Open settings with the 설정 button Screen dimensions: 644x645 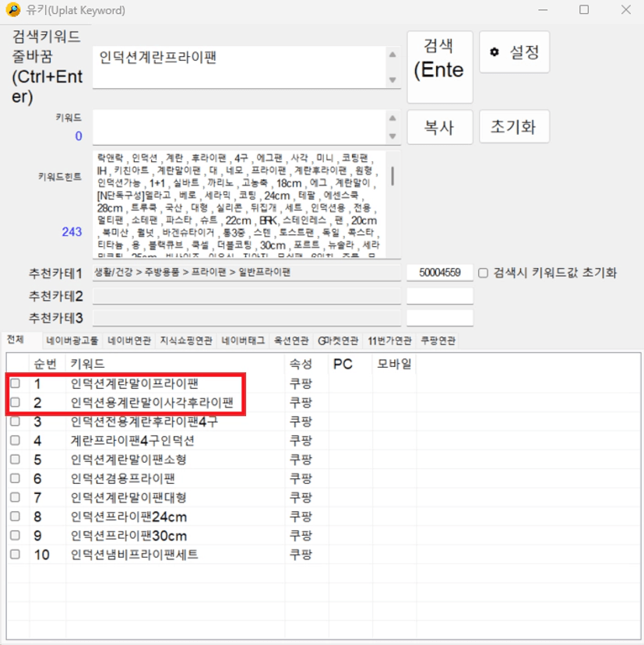[x=514, y=52]
